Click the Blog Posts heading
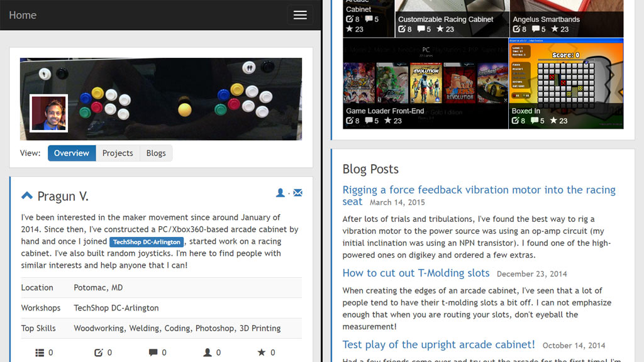644x362 pixels. (x=370, y=169)
